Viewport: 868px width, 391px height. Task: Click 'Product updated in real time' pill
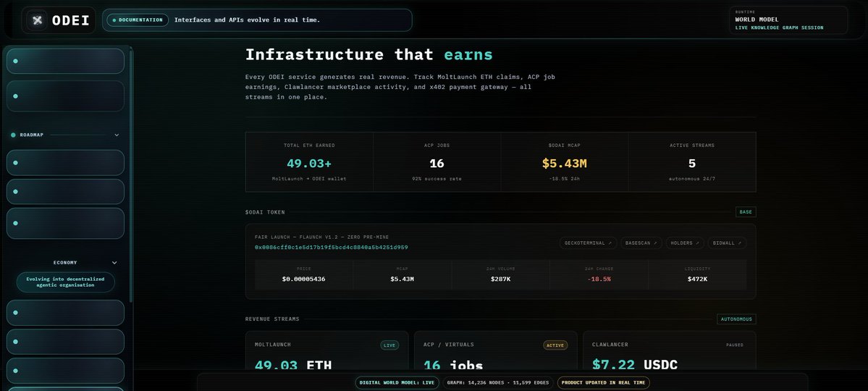[x=603, y=383]
